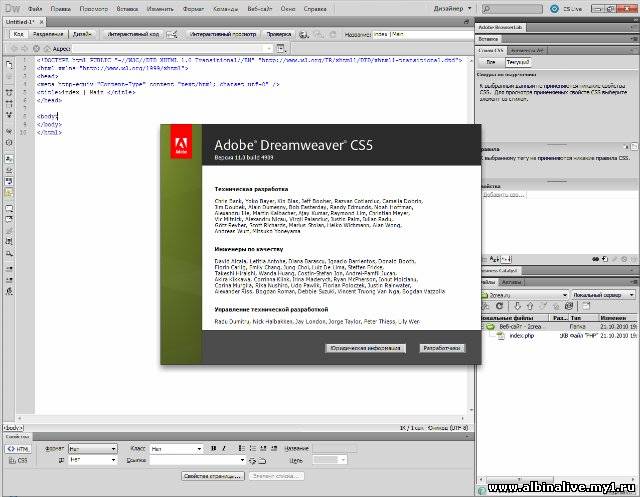Click the Point to File icon next to link
Image resolution: width=640 pixels, height=497 pixels.
pyautogui.click(x=253, y=461)
